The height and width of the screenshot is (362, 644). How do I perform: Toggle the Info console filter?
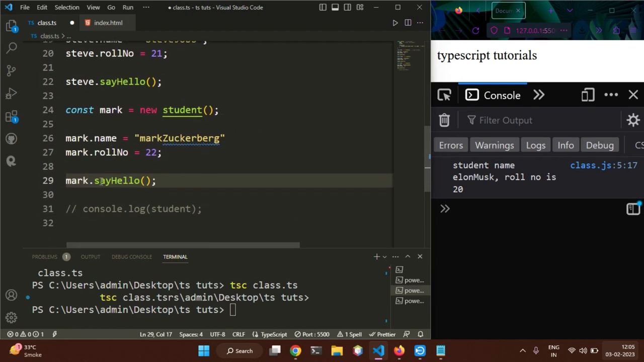click(566, 145)
